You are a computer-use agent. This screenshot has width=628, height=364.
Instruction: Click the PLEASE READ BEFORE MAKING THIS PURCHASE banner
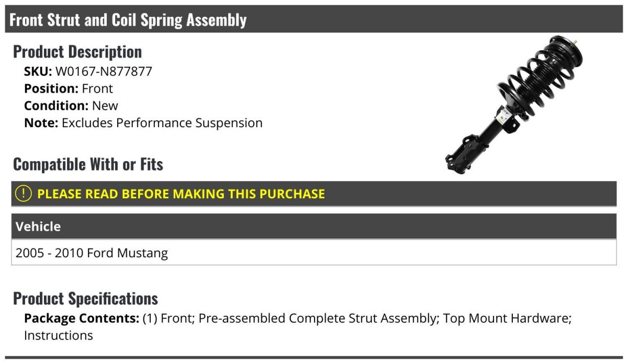tap(314, 194)
